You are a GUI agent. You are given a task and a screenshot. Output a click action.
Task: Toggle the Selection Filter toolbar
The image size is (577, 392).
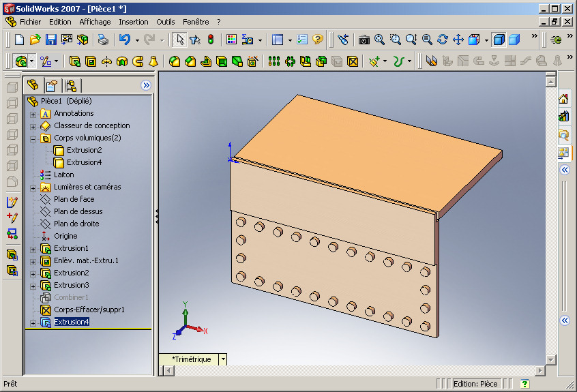(195, 40)
